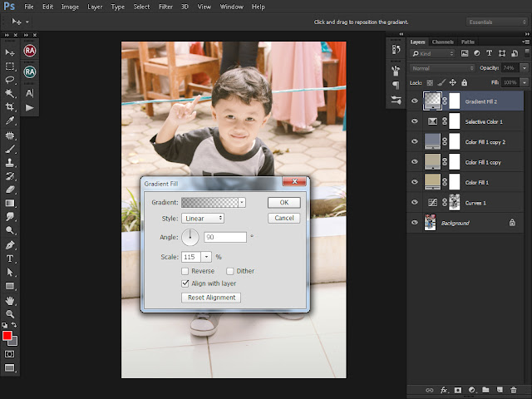Enable the Reverse checkbox
532x399 pixels.
(185, 271)
